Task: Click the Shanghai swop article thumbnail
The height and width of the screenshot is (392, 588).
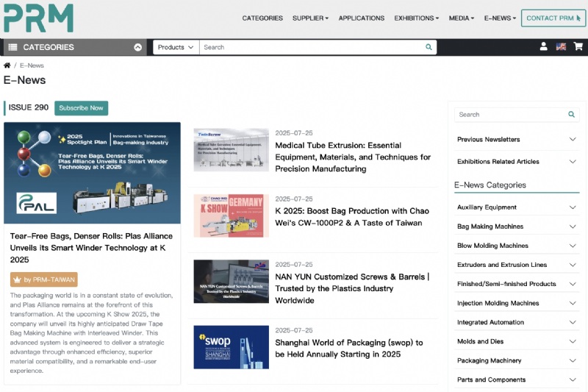Action: pyautogui.click(x=231, y=347)
